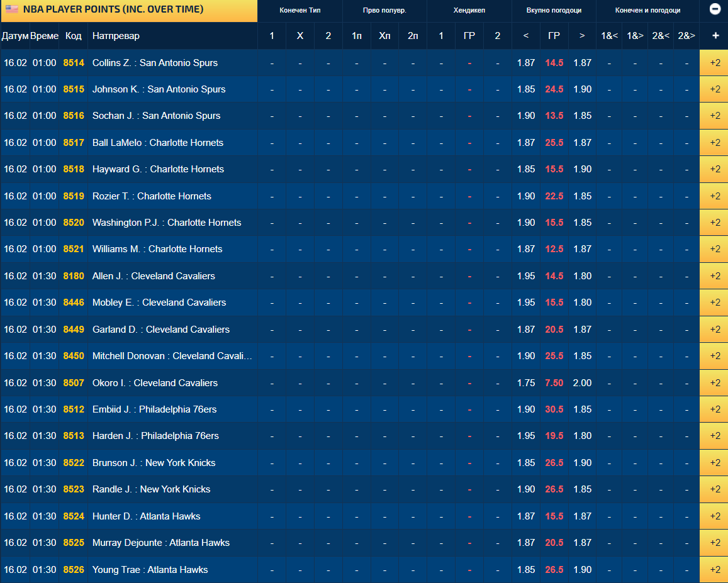The height and width of the screenshot is (583, 728).
Task: Expand +2 markets for Rozier T.
Action: tap(715, 196)
